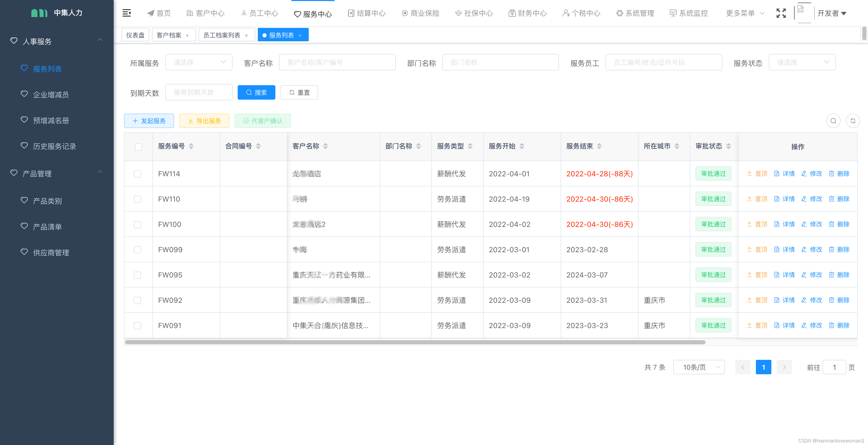
Task: Select checkbox for row FW100
Action: pyautogui.click(x=137, y=225)
